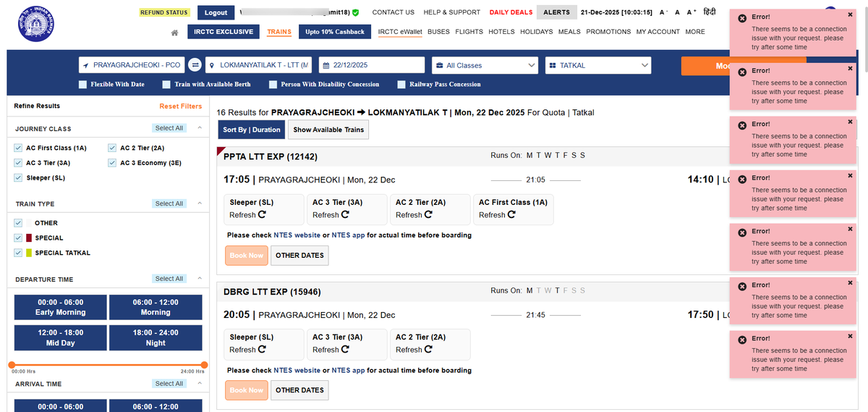Screen dimensions: 868x412
Task: Uncheck OTHER train type
Action: tap(18, 223)
